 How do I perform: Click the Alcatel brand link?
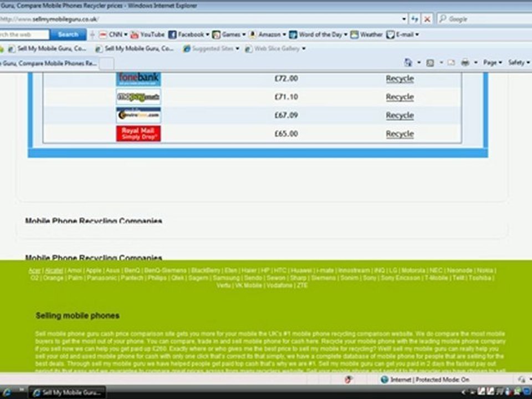[x=54, y=271]
